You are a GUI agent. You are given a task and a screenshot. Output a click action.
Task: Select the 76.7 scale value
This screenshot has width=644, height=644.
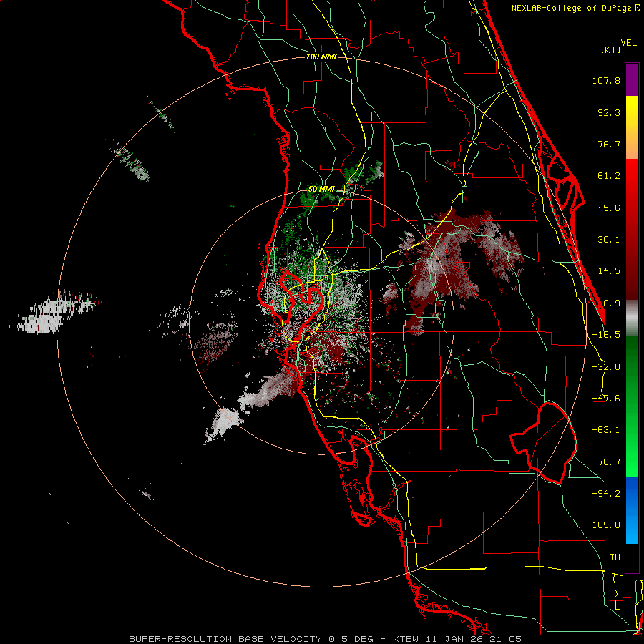point(609,144)
